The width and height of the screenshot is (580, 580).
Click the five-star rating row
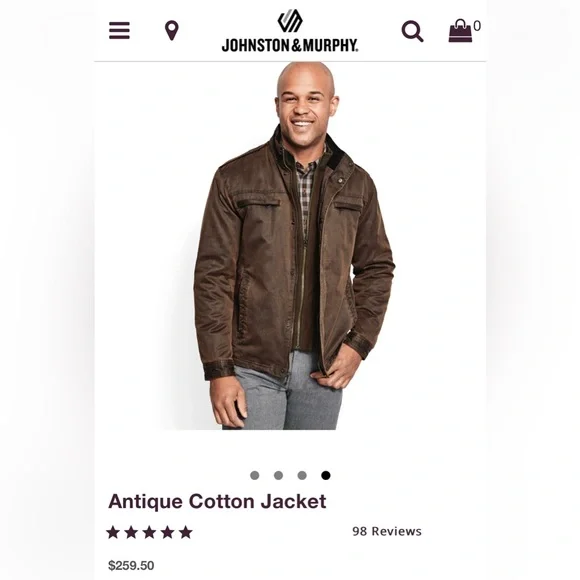[x=149, y=532]
